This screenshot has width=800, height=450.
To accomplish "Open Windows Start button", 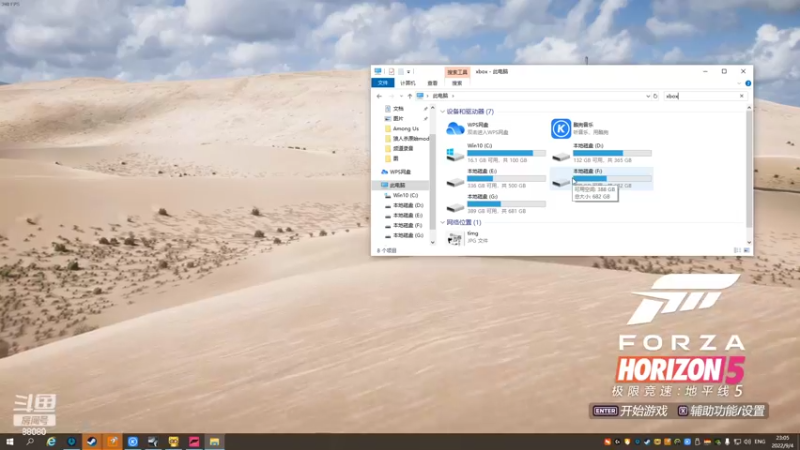I will (9, 441).
